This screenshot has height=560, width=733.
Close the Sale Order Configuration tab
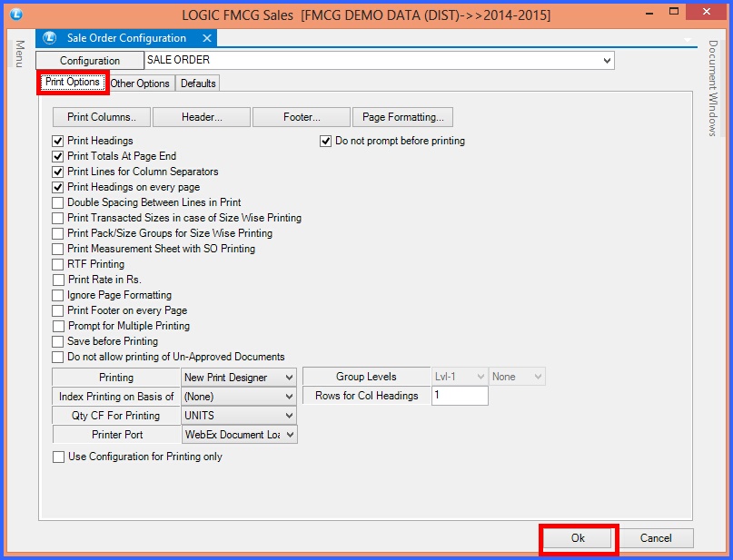coord(206,38)
